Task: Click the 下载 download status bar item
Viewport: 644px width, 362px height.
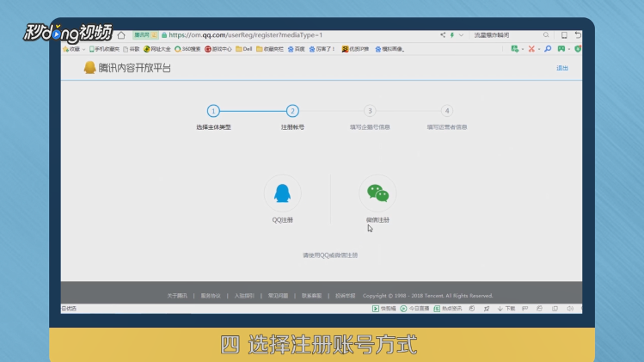Action: (506, 309)
